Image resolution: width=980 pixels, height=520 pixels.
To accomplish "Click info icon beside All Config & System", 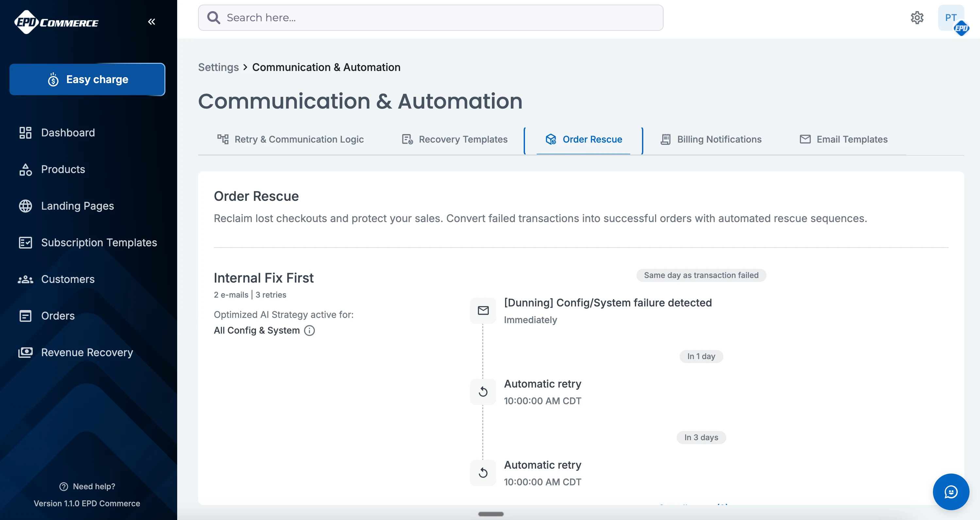I will tap(309, 330).
